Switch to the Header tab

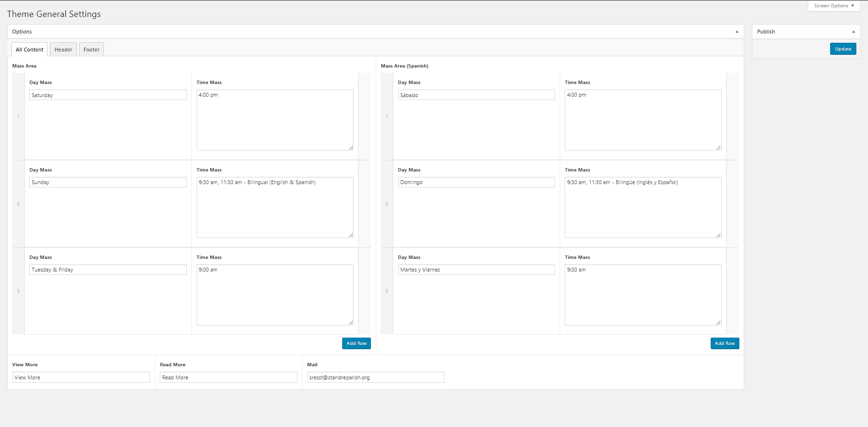coord(63,50)
